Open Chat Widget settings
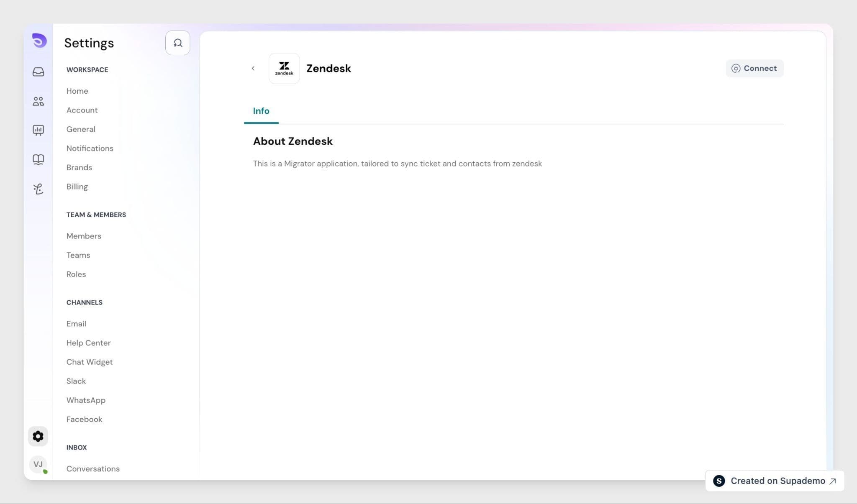This screenshot has width=857, height=504. click(x=90, y=362)
